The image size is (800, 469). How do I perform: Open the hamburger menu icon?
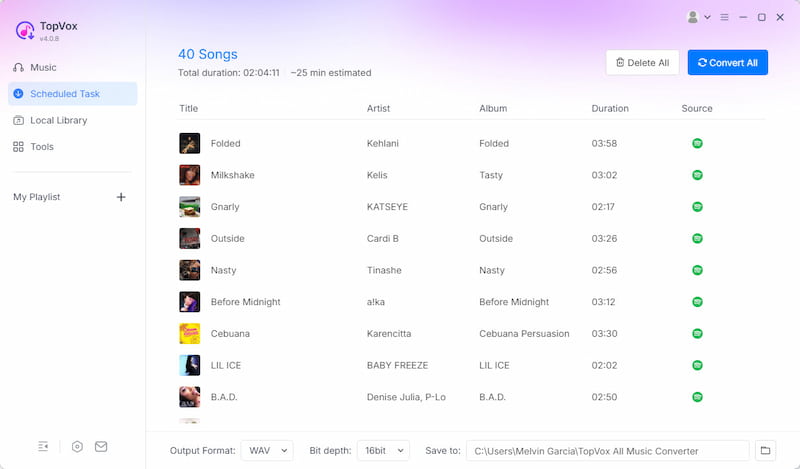click(724, 17)
